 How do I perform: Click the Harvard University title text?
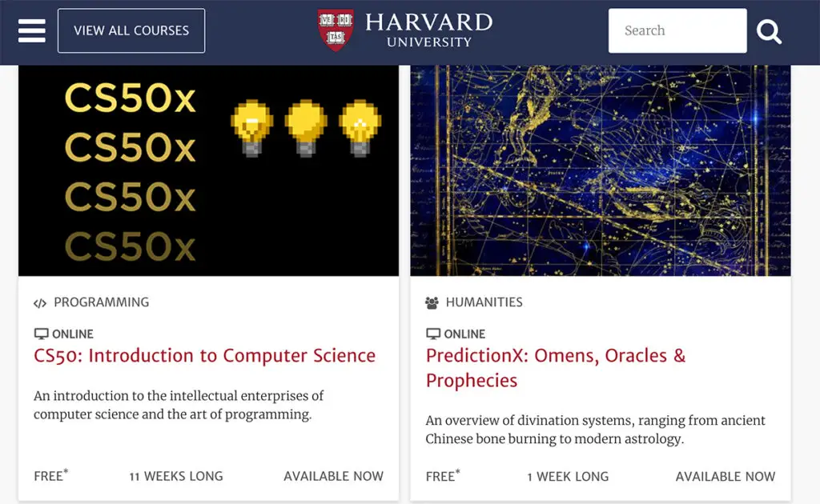pyautogui.click(x=428, y=30)
